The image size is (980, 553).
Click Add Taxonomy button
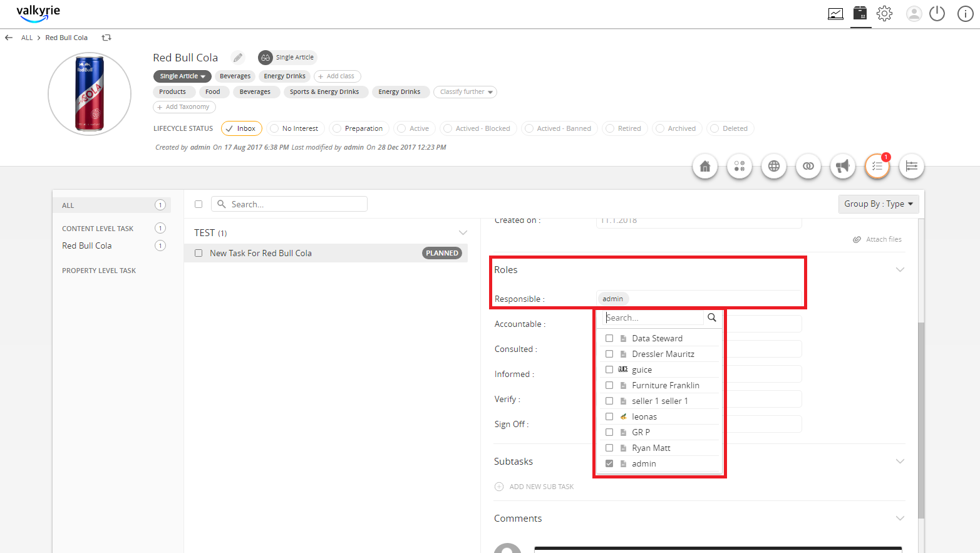coord(184,107)
